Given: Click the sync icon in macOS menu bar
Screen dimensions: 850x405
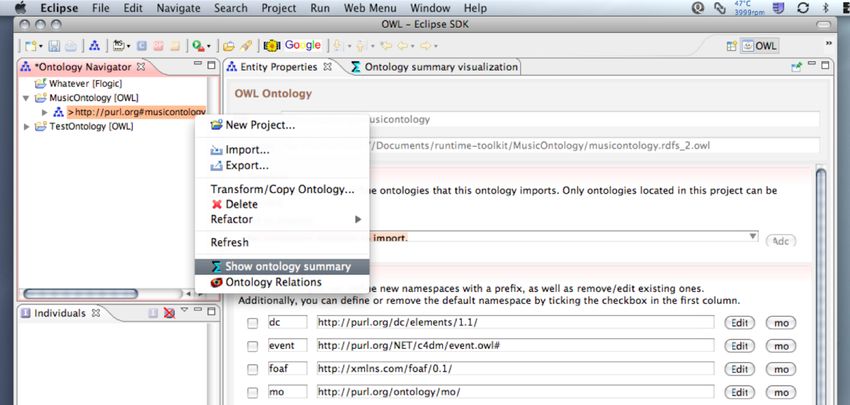Looking at the screenshot, I should coord(803,8).
